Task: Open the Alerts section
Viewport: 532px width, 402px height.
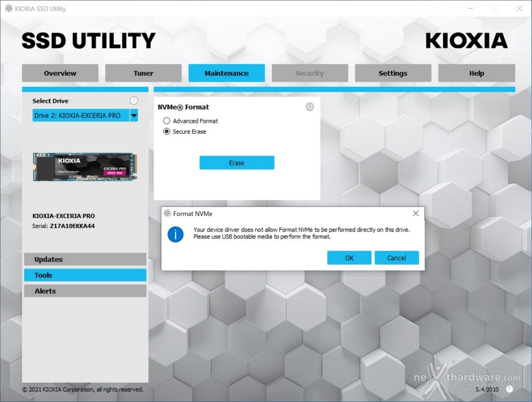Action: click(85, 291)
